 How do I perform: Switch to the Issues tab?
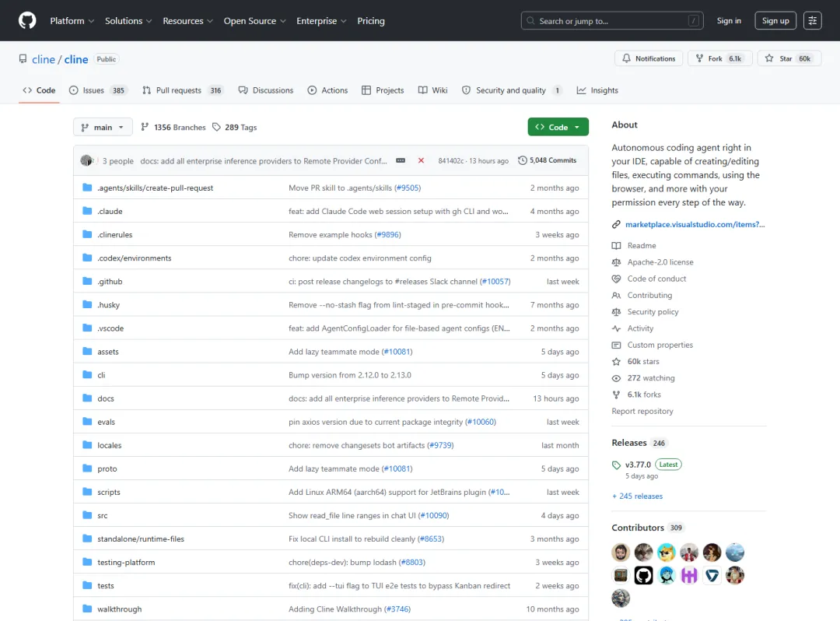tap(98, 90)
